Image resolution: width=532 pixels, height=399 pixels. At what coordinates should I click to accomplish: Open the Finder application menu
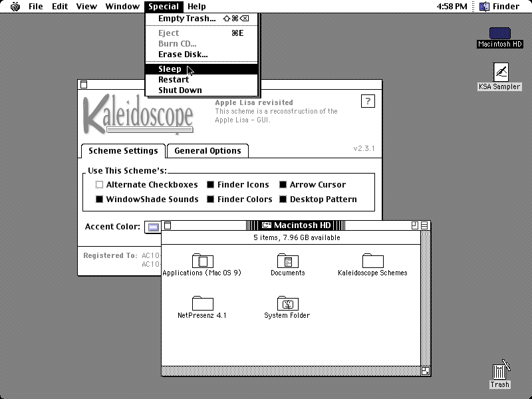pos(499,7)
